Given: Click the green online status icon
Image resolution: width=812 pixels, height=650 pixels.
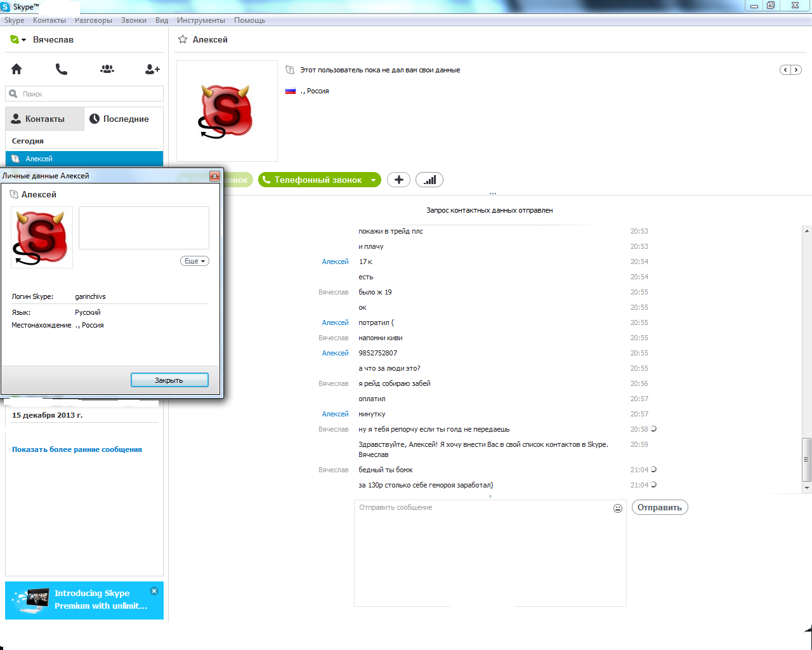Looking at the screenshot, I should click(15, 39).
